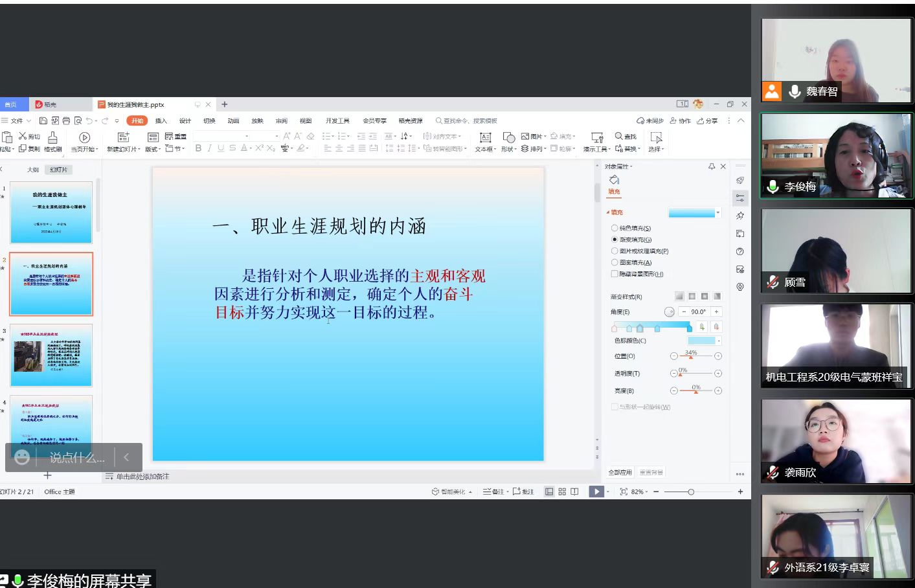Click 单击此处添加备注 notes area

click(x=142, y=477)
